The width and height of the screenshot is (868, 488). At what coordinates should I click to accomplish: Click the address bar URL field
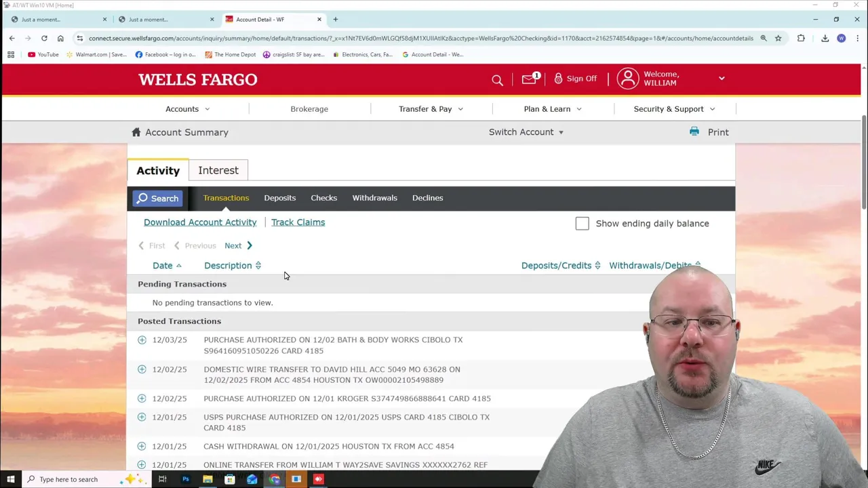(x=420, y=38)
